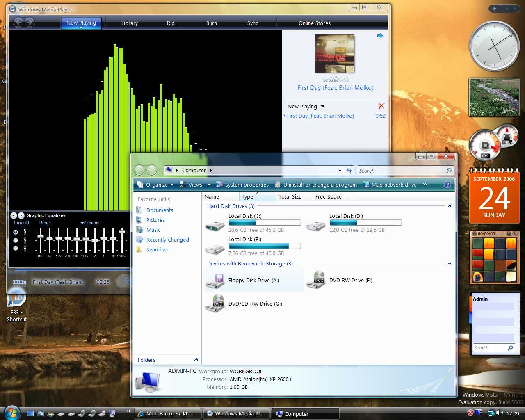The width and height of the screenshot is (525, 420).
Task: Adjust the 16KHz equalizer slider
Action: click(x=121, y=231)
